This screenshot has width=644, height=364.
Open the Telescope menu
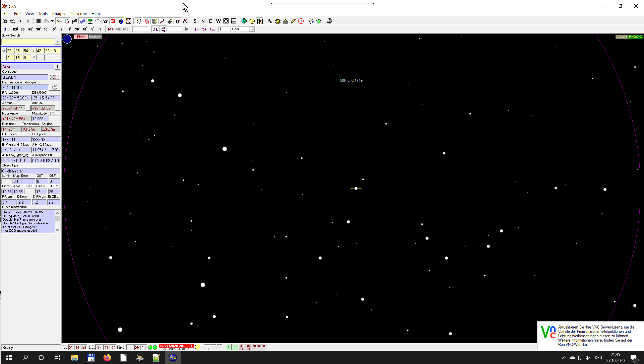click(78, 14)
